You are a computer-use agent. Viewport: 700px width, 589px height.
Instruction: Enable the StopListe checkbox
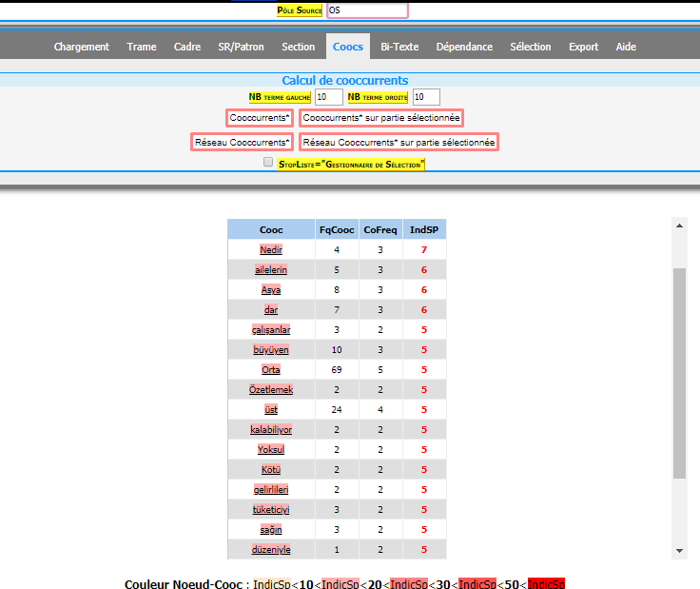(268, 163)
